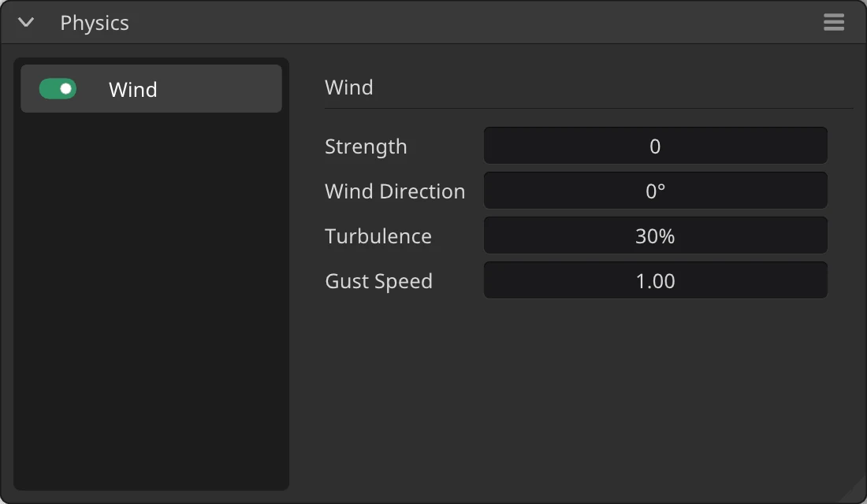Click the Wind Direction label text
The image size is (867, 504).
(395, 191)
